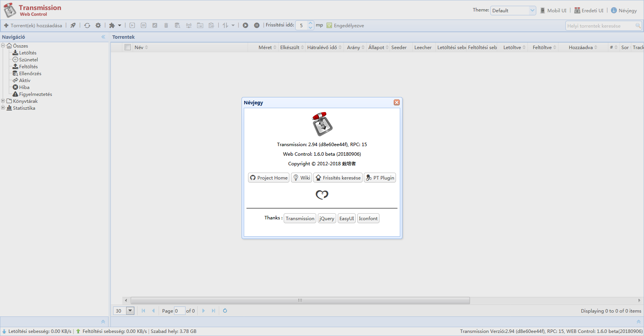Expand the Könyvtárak tree node

(x=3, y=101)
